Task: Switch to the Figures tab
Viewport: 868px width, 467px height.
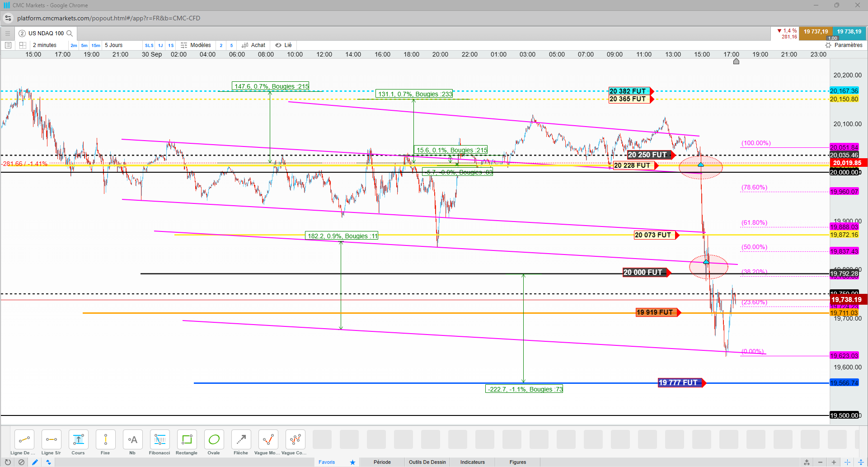Action: point(518,462)
